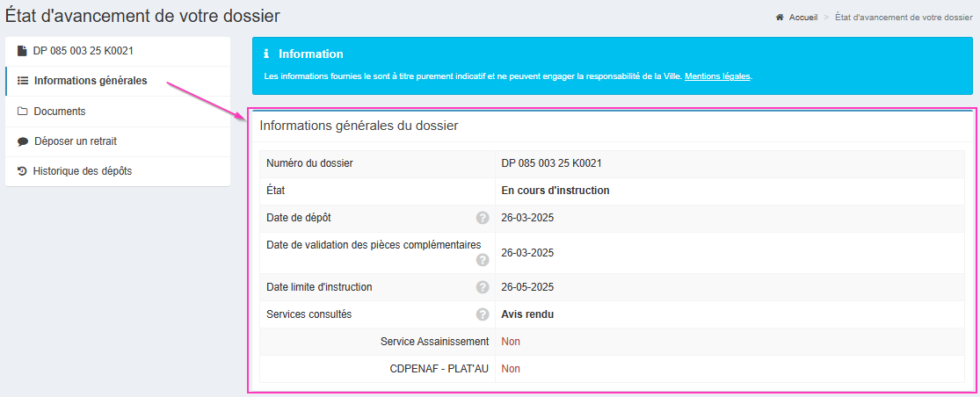Click the list icon for Informations générales

pyautogui.click(x=23, y=81)
